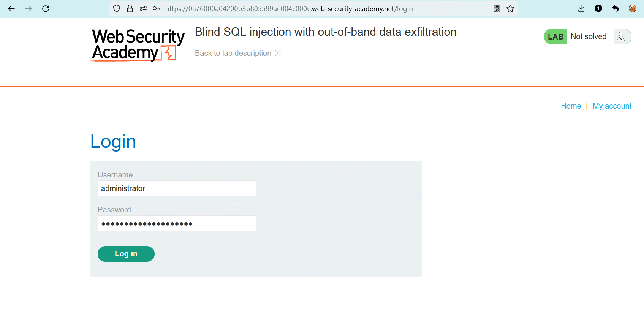Bookmark this page with the star icon
The width and height of the screenshot is (644, 321).
[510, 9]
